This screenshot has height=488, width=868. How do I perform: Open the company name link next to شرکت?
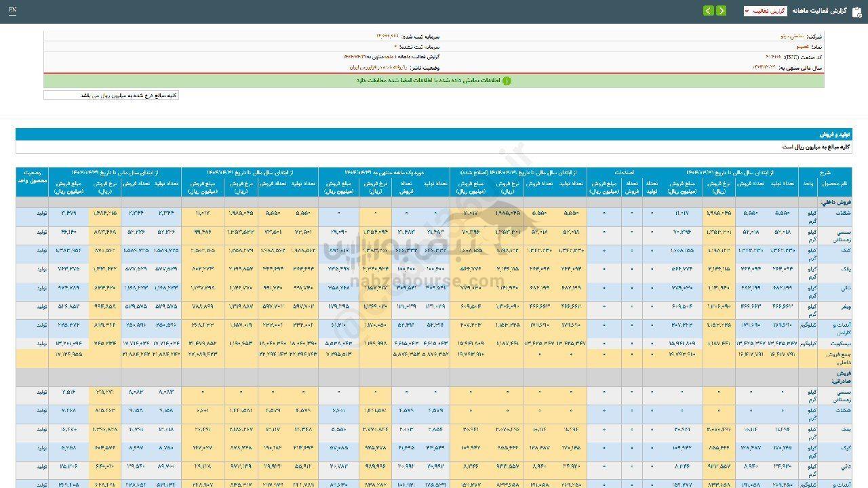[791, 36]
